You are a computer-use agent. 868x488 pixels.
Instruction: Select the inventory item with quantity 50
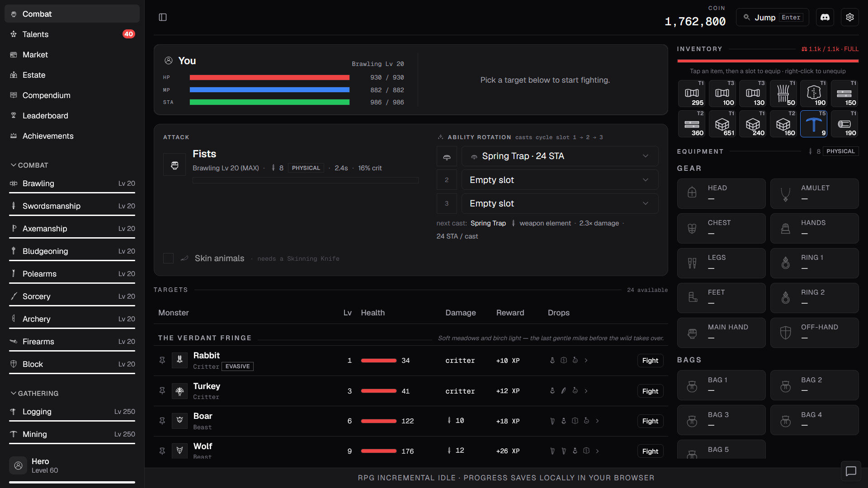(783, 94)
